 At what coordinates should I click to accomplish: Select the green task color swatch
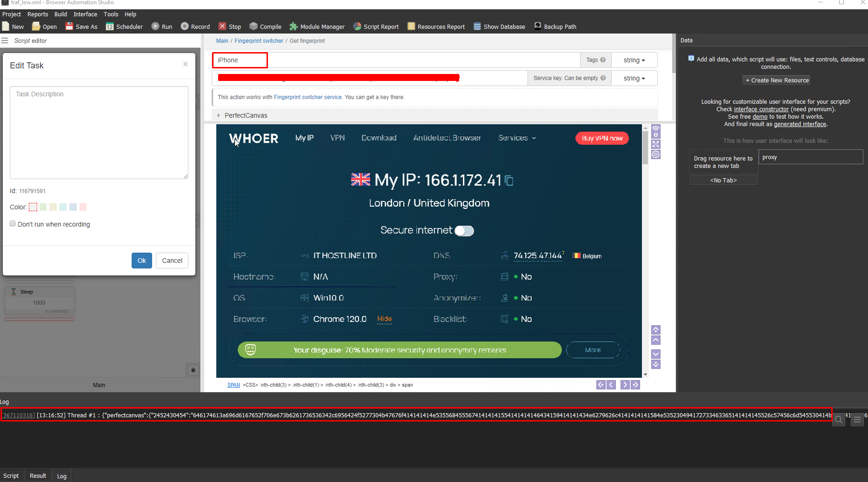click(43, 207)
